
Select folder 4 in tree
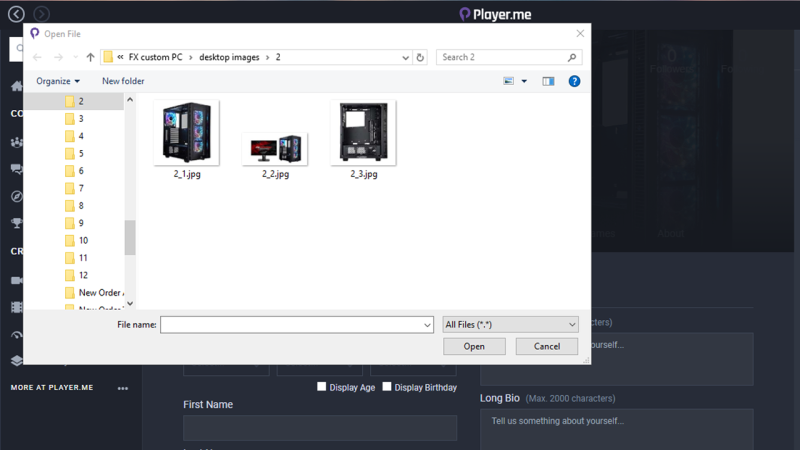point(74,136)
